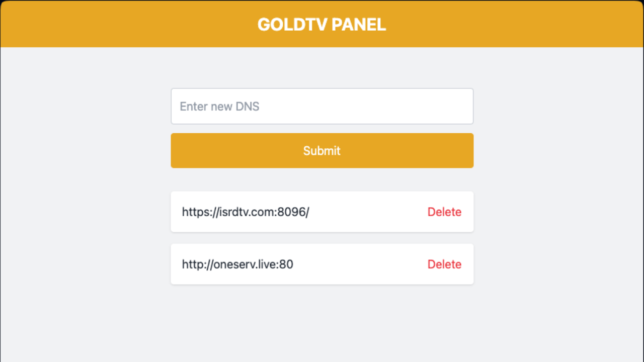Submit the new DNS entry
644x362 pixels.
[x=322, y=150]
